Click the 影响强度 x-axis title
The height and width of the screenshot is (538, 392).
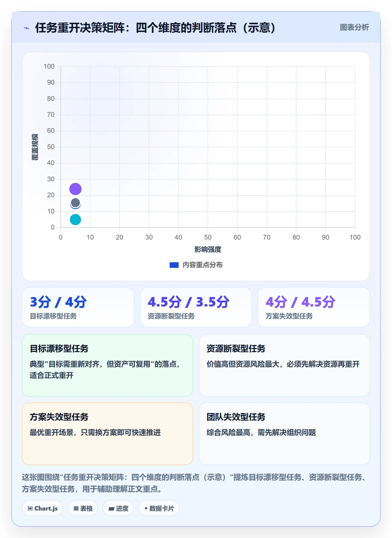pyautogui.click(x=208, y=249)
